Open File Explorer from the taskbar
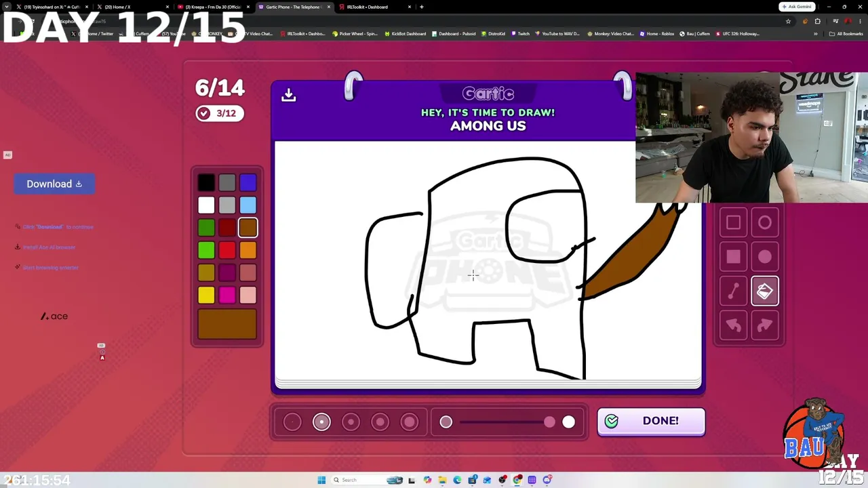 coord(442,480)
